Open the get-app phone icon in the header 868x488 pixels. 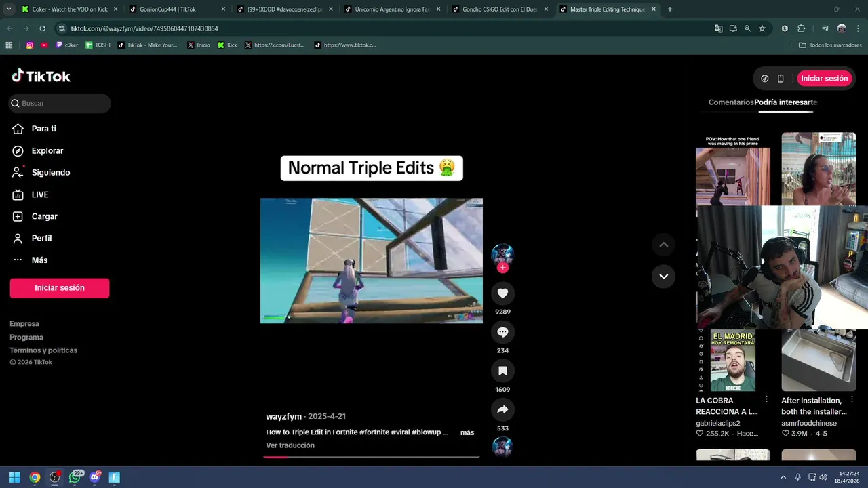pos(781,79)
